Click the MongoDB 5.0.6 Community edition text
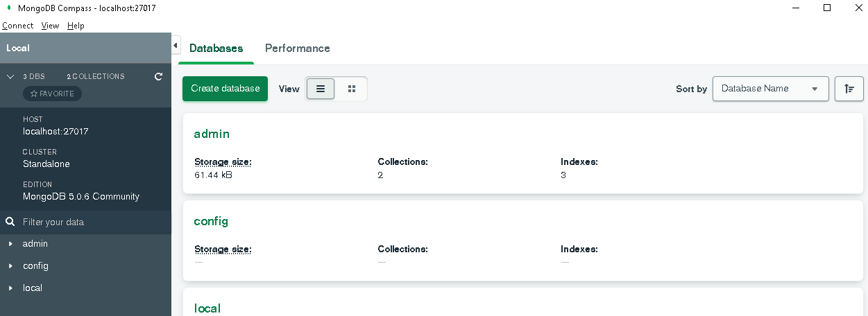Screen dimensions: 868x316 [x=81, y=197]
